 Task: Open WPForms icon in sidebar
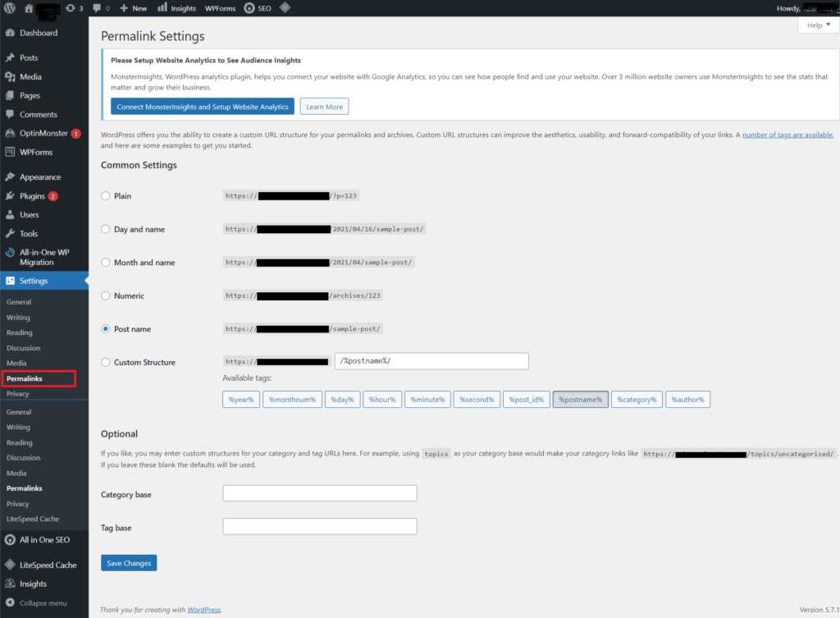pyautogui.click(x=10, y=152)
